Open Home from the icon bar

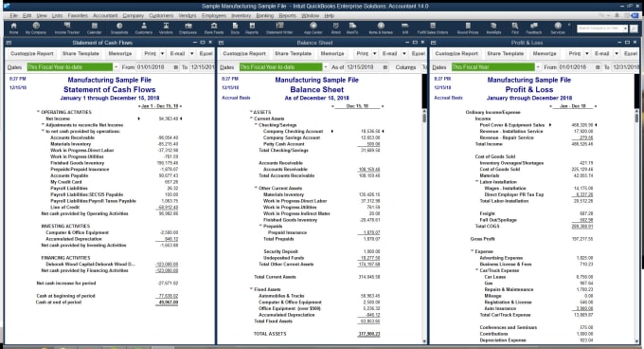click(x=13, y=28)
